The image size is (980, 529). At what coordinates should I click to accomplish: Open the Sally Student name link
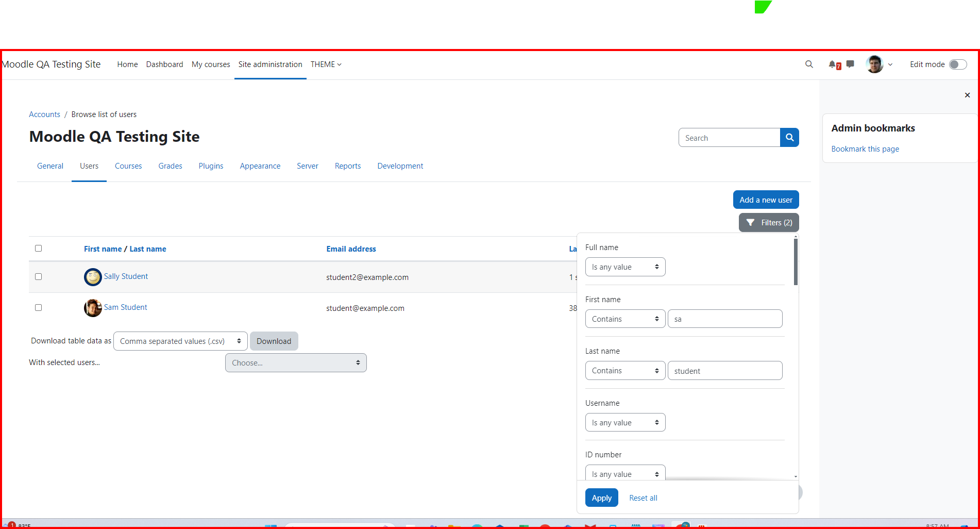pos(126,276)
